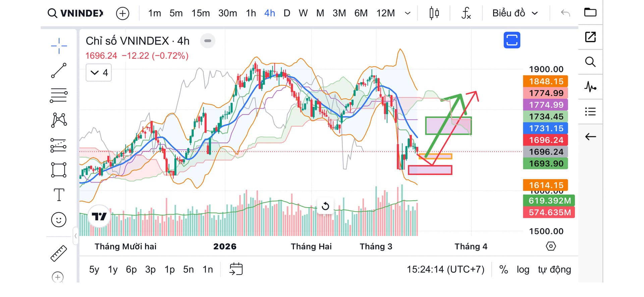Open the candlestick chart type selector
The image size is (644, 297).
point(434,13)
